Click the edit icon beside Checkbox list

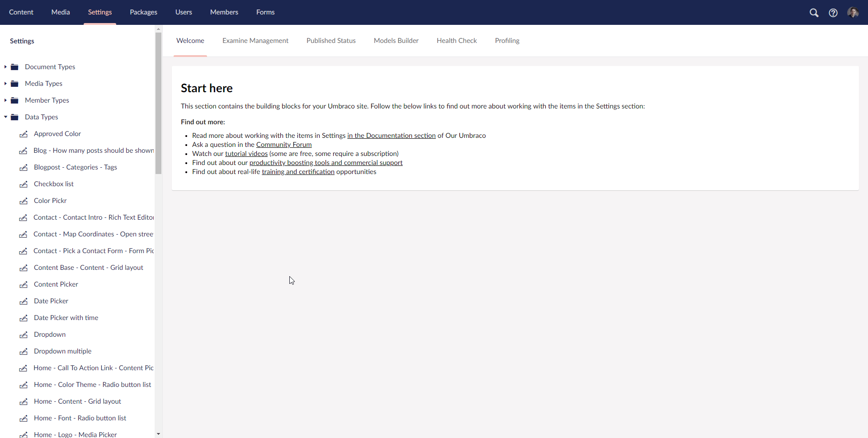24,184
